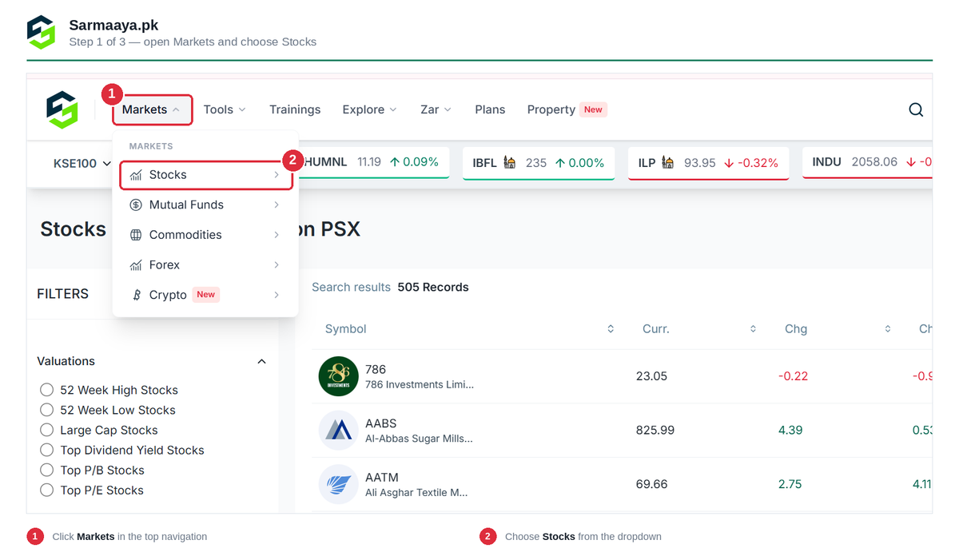This screenshot has height=560, width=959.
Task: Click the Mutual Funds dollar icon
Action: [x=136, y=205]
